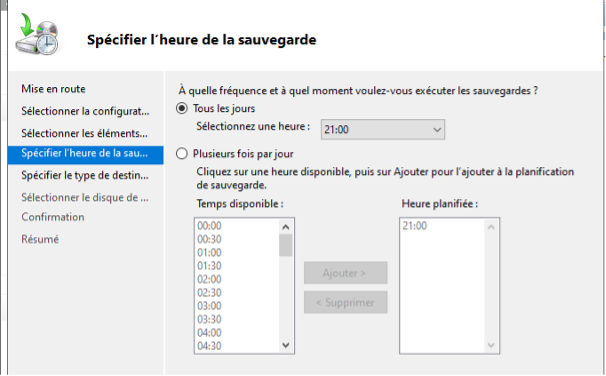Go to Spécifier le type de destination step

[85, 175]
